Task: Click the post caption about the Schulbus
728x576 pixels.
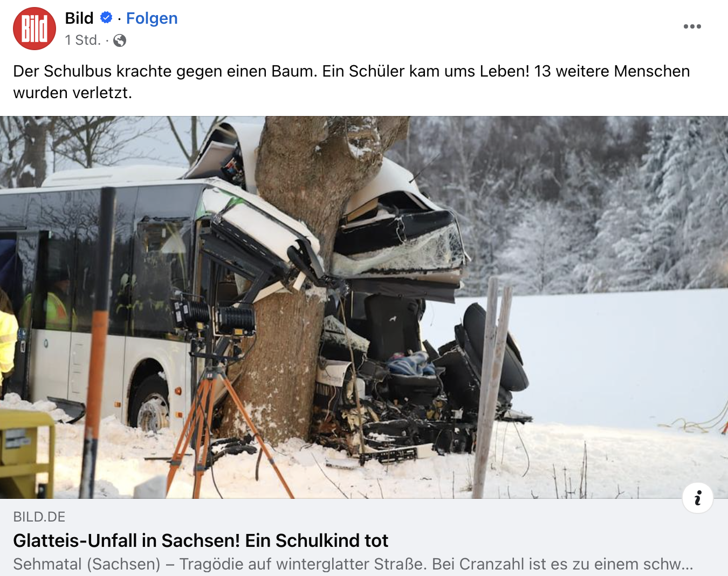Action: click(352, 82)
